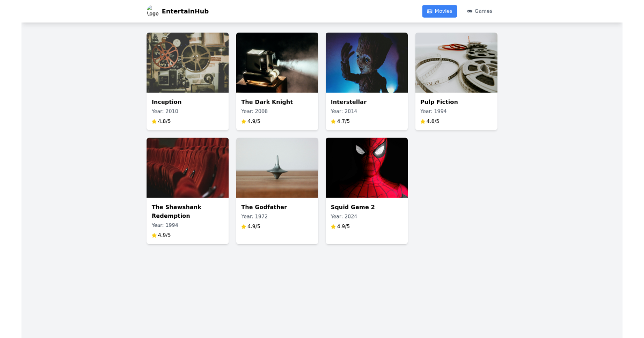644x338 pixels.
Task: Click the title text of The Godfather
Action: coord(264,207)
